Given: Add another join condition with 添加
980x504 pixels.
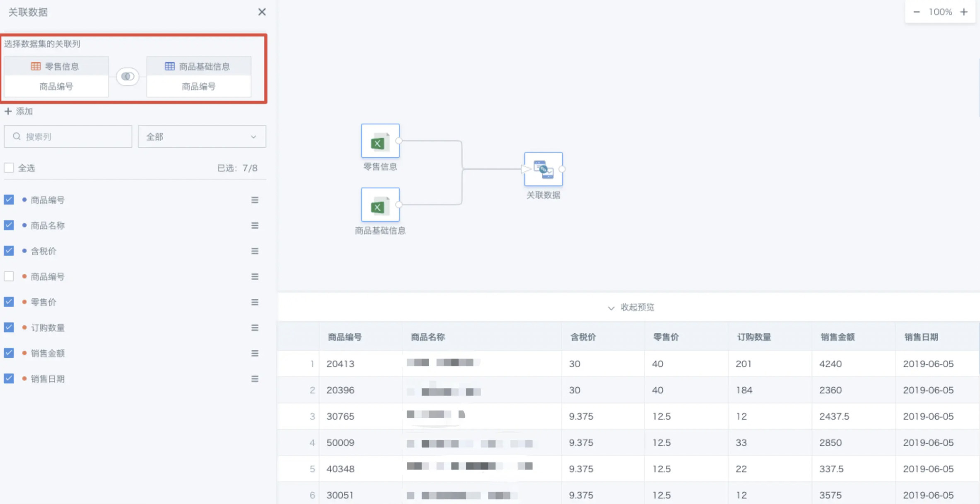Looking at the screenshot, I should [19, 111].
